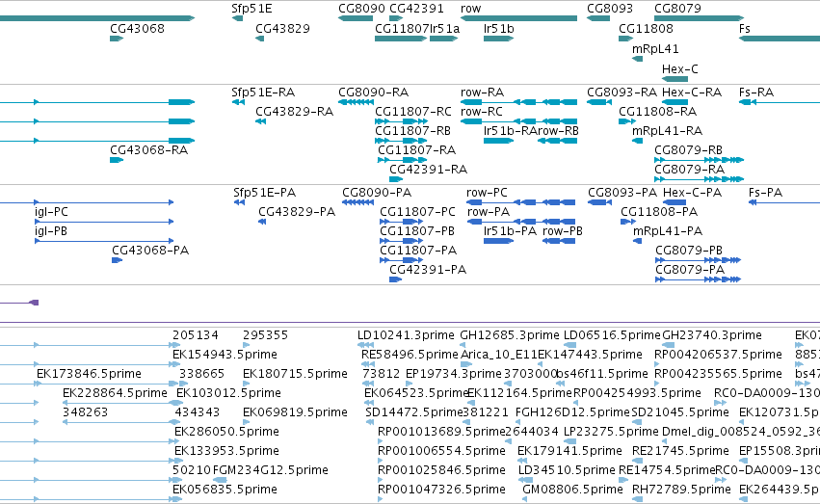Click the CG42391-PA blue glyph
The height and width of the screenshot is (504, 820).
(x=395, y=279)
